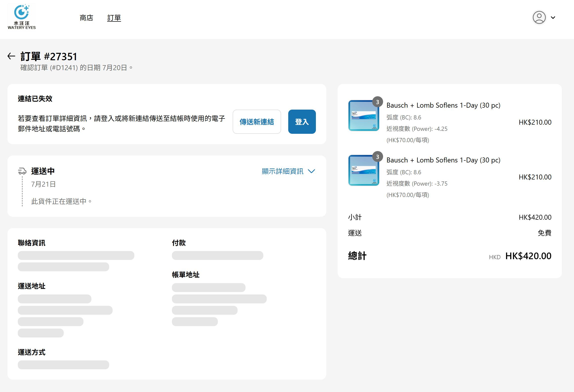Click the 7月21日 shipping date
574x392 pixels.
[43, 184]
